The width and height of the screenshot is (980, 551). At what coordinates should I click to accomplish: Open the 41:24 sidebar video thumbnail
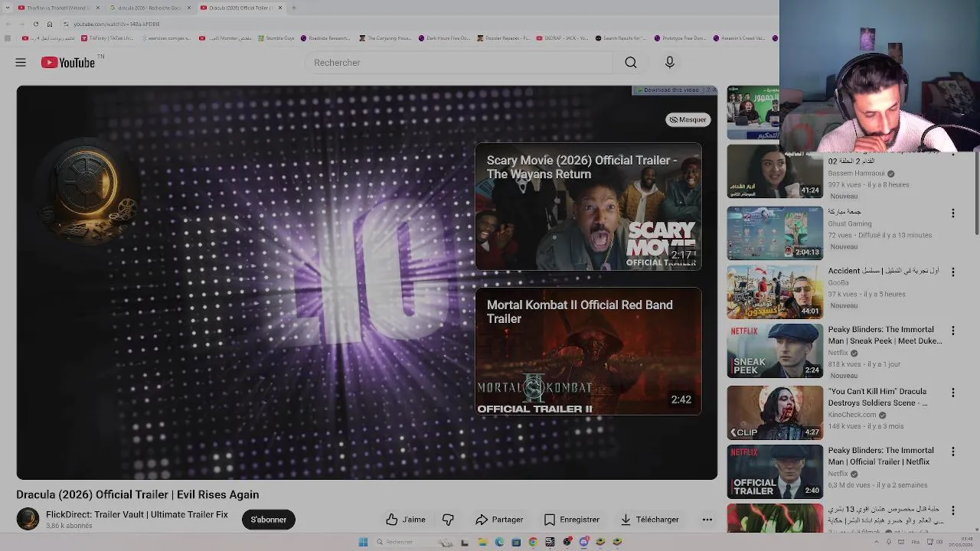click(775, 172)
